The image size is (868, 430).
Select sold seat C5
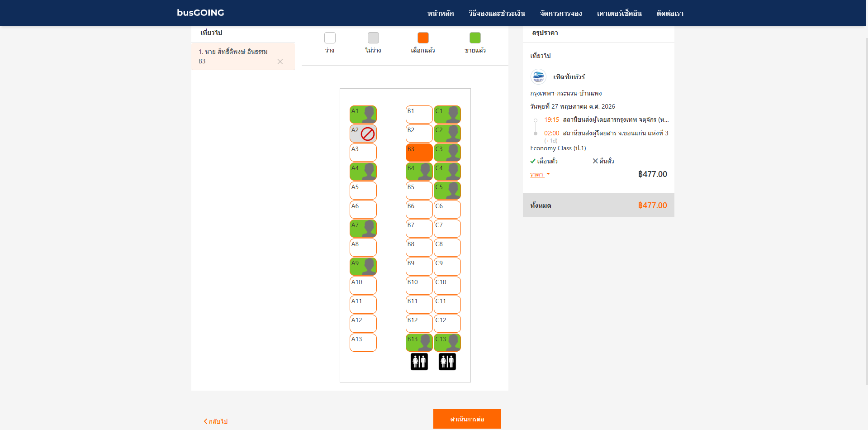click(447, 191)
